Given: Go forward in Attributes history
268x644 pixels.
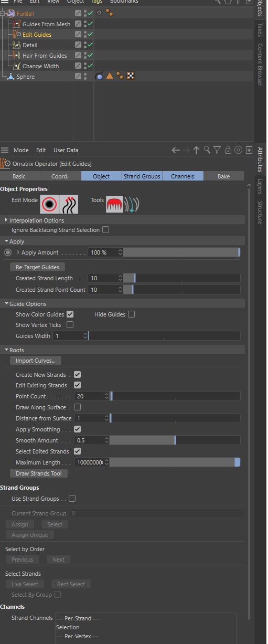Looking at the screenshot, I should (x=186, y=150).
